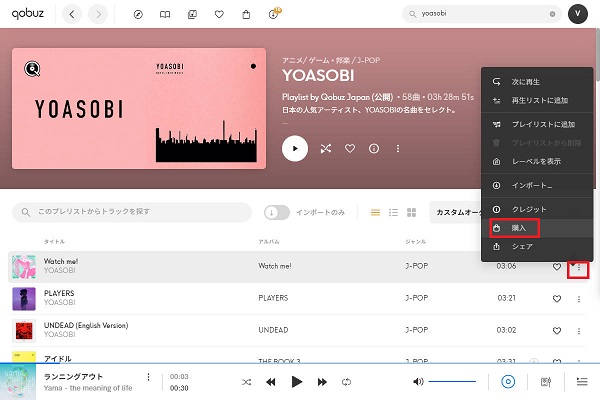Select インポート in context menu
The image size is (600, 400).
click(537, 186)
